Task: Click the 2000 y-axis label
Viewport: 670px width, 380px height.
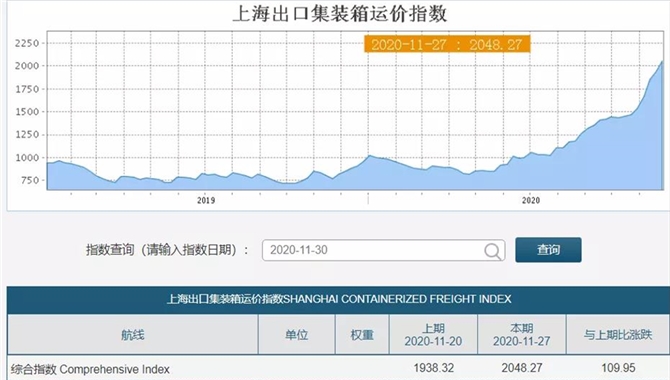Action: (x=27, y=66)
